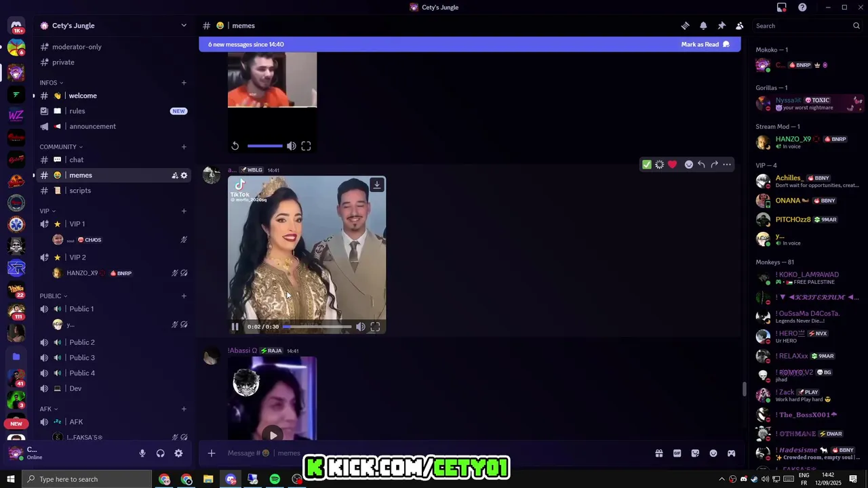Image resolution: width=868 pixels, height=488 pixels.
Task: Create a channel in PUBLIC category
Action: (x=184, y=296)
